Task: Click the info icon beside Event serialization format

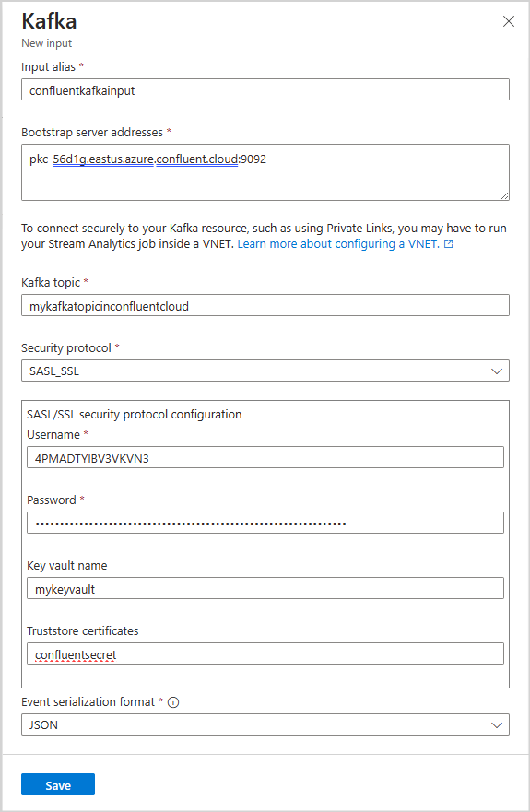Action: tap(173, 702)
